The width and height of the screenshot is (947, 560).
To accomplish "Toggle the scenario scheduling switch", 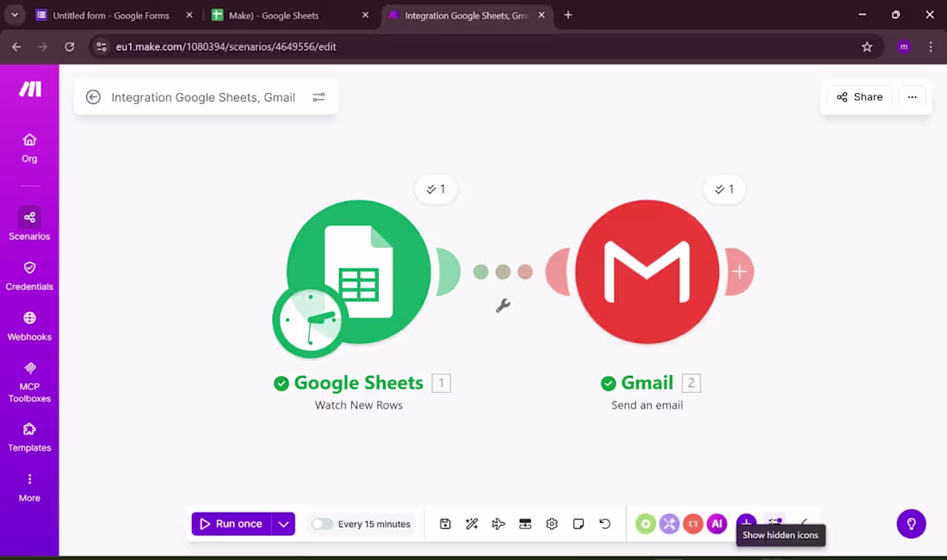I will [322, 524].
